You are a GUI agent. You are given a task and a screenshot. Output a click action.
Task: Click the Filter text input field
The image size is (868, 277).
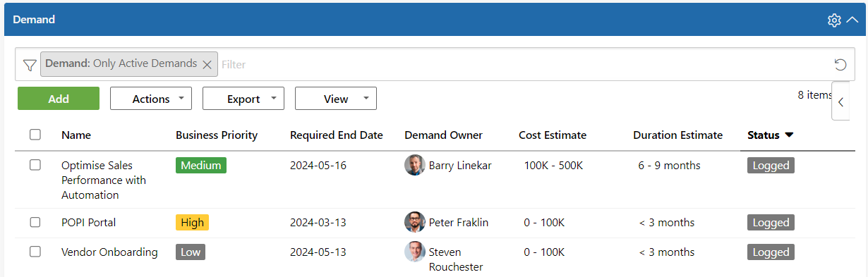coord(522,64)
